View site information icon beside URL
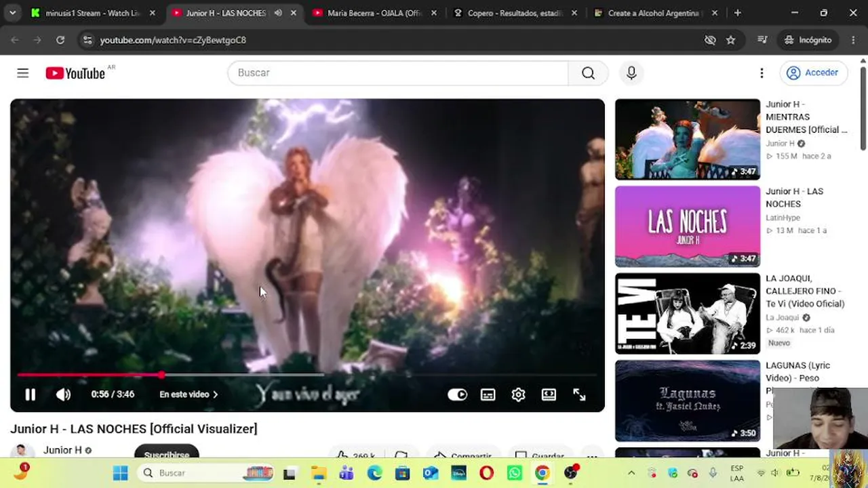Screen dimensions: 868x488 point(87,40)
